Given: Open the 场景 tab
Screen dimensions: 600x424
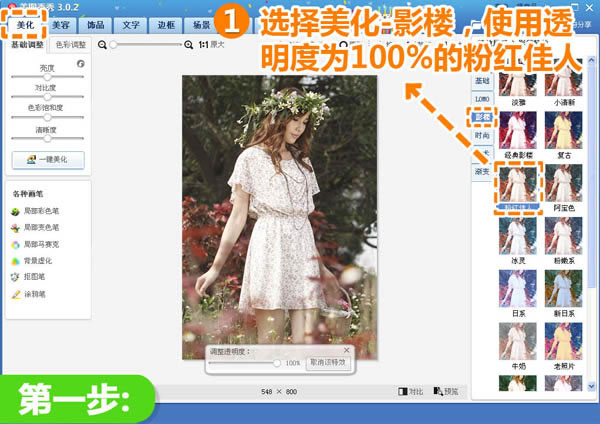Looking at the screenshot, I should [201, 25].
